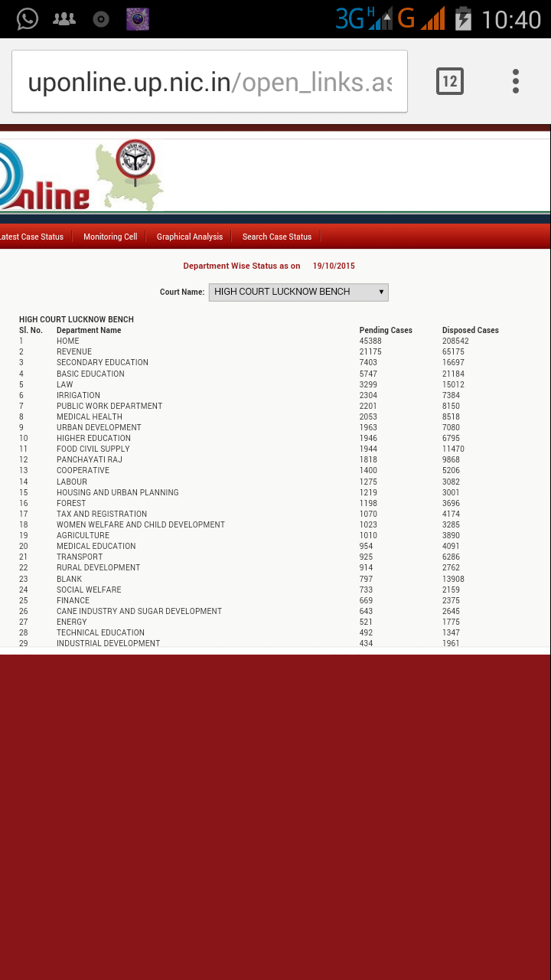Click the UP Online logo with map
This screenshot has height=980, width=551.
coord(80,176)
